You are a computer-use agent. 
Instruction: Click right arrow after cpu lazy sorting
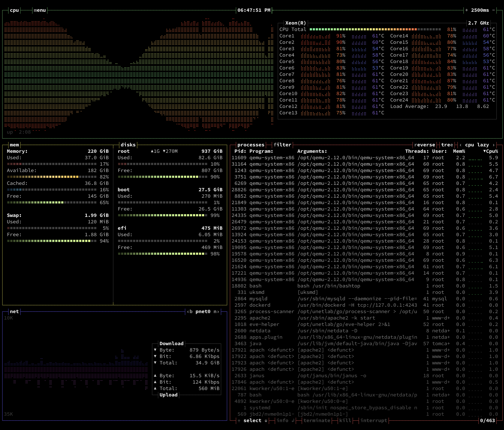pos(493,145)
